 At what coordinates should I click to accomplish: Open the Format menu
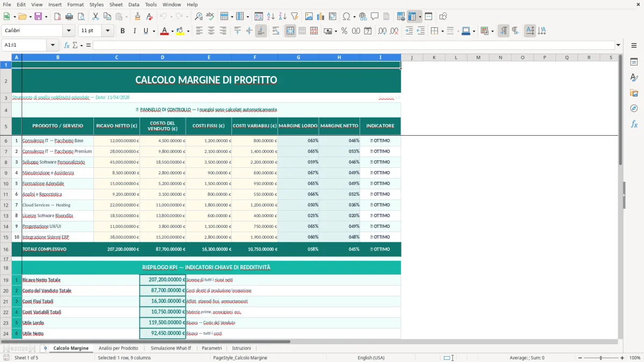tap(75, 4)
